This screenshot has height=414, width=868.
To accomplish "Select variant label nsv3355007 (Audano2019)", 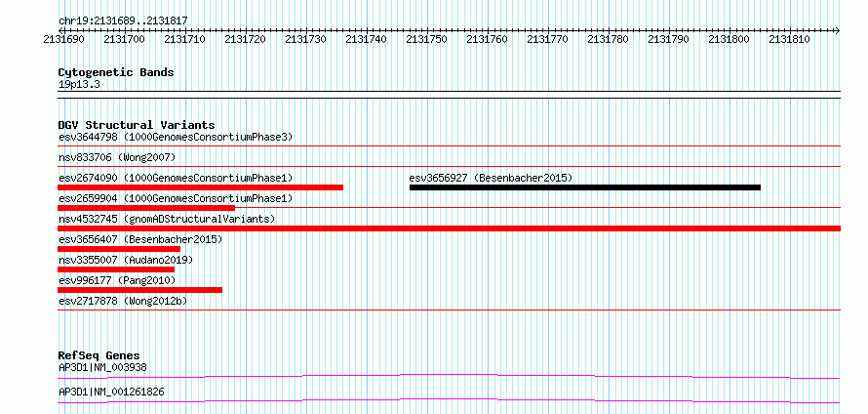I will point(126,260).
